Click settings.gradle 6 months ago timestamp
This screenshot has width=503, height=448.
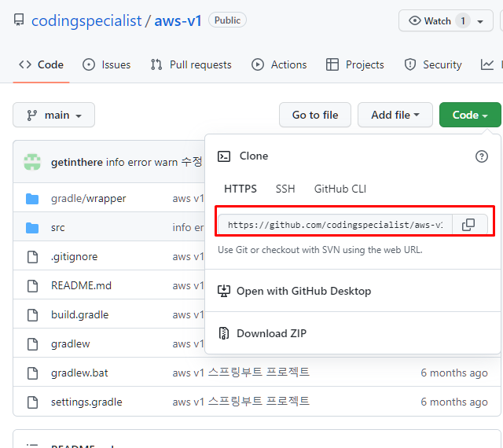coord(454,402)
